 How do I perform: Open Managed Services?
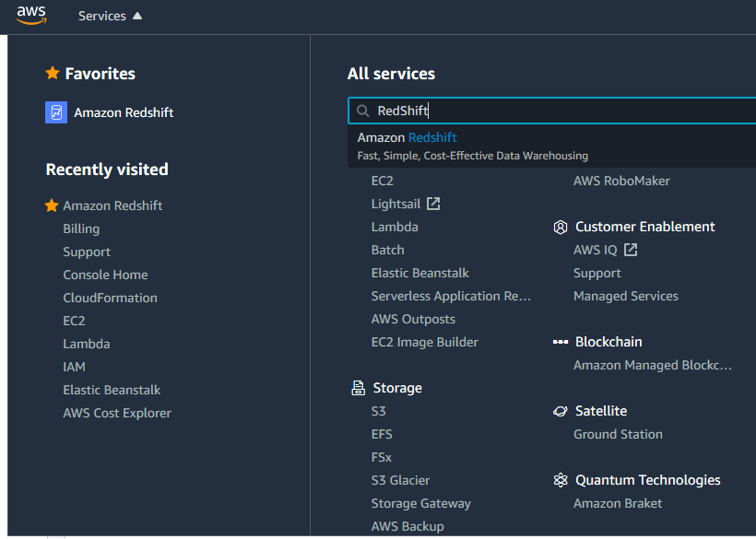[626, 297]
